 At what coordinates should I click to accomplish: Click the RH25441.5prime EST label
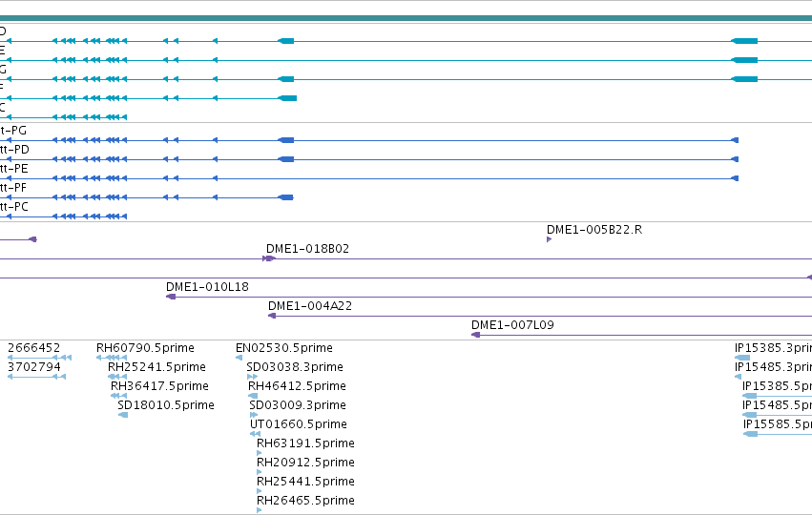pos(305,482)
